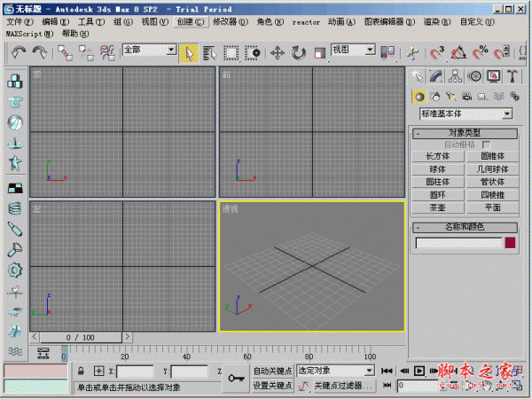Viewport: 532px width, 399px height.
Task: Select the Rotate tool
Action: coord(299,53)
